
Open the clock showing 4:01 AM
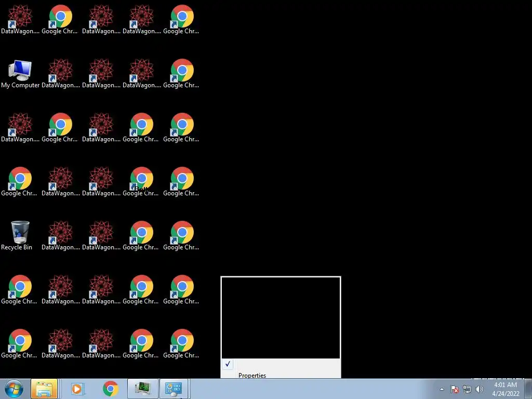[506, 389]
